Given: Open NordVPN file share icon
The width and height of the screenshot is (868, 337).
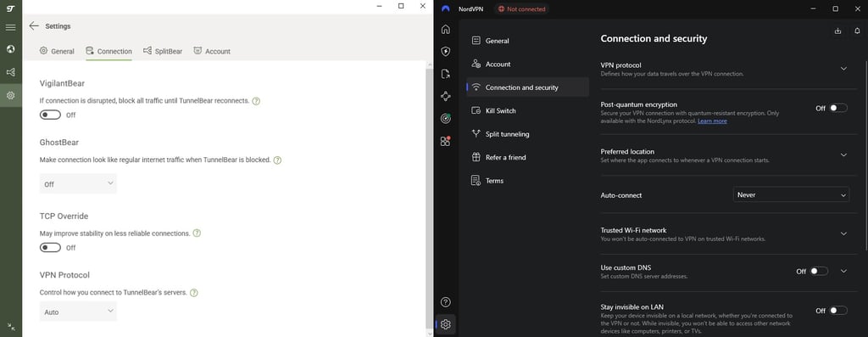Looking at the screenshot, I should (446, 74).
